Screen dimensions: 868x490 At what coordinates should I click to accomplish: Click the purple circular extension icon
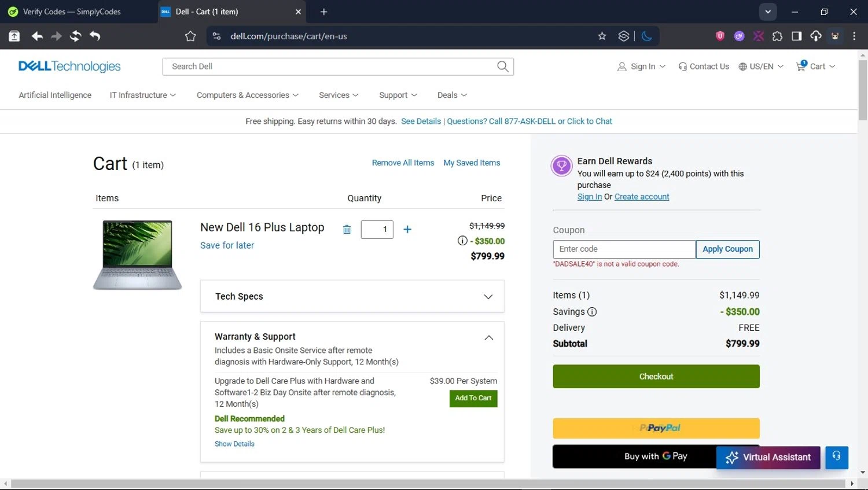739,36
